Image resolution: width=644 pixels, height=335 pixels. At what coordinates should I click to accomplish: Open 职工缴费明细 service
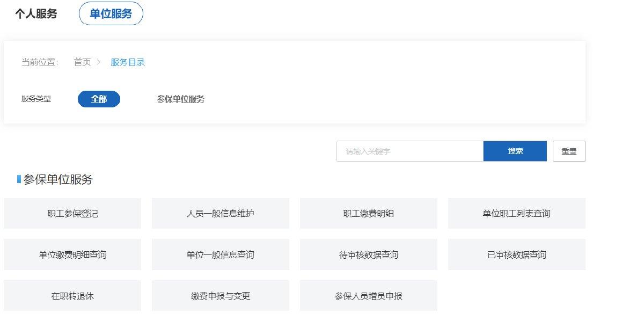[369, 214]
